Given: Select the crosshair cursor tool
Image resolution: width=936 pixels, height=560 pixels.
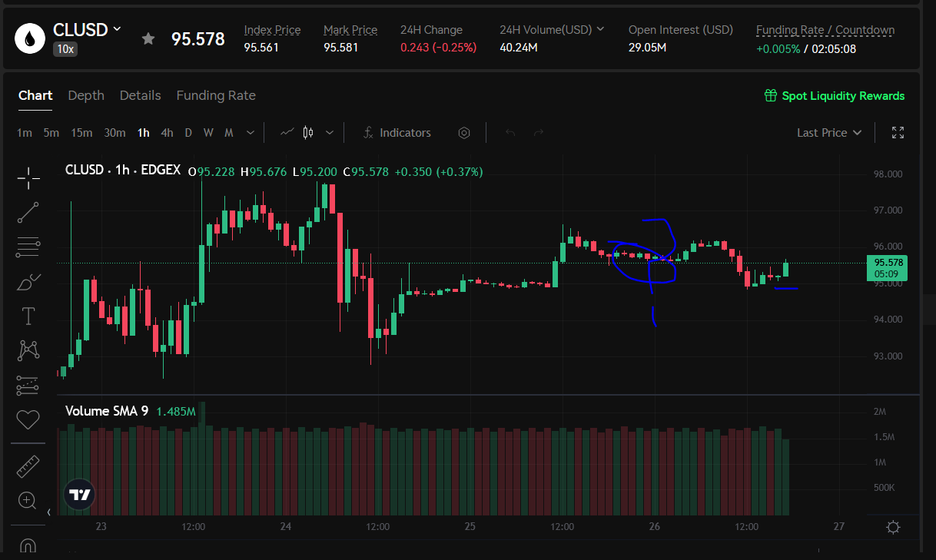Looking at the screenshot, I should click(x=28, y=178).
